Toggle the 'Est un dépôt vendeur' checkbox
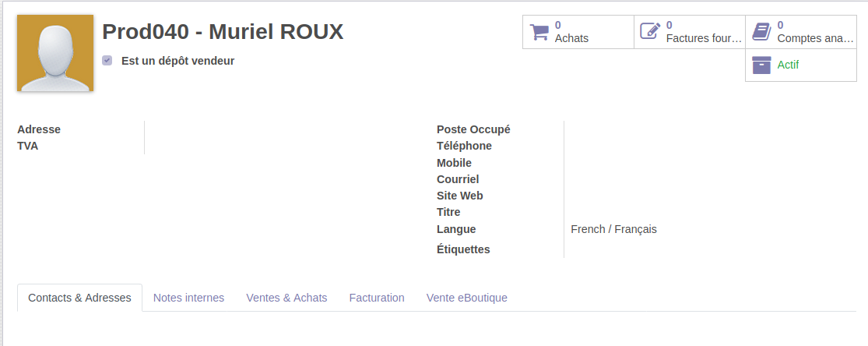The image size is (868, 346). pos(107,60)
